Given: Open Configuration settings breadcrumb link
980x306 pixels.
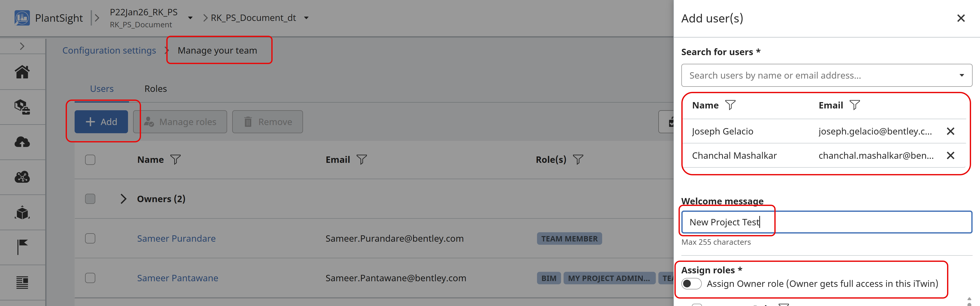Looking at the screenshot, I should pos(109,50).
